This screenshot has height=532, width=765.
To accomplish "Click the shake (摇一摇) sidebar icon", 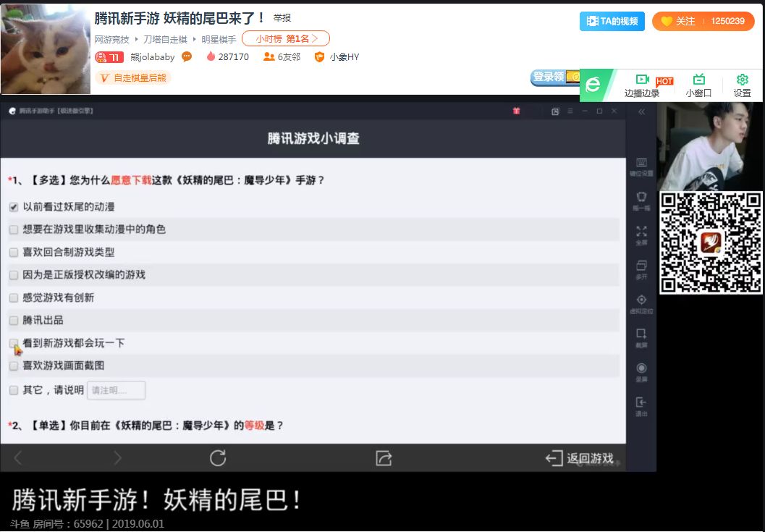I will (641, 200).
